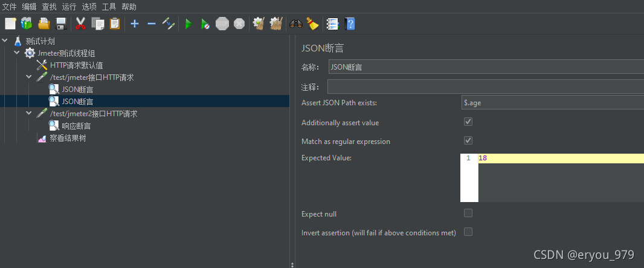
Task: Click the Cut scissors icon
Action: click(x=80, y=24)
